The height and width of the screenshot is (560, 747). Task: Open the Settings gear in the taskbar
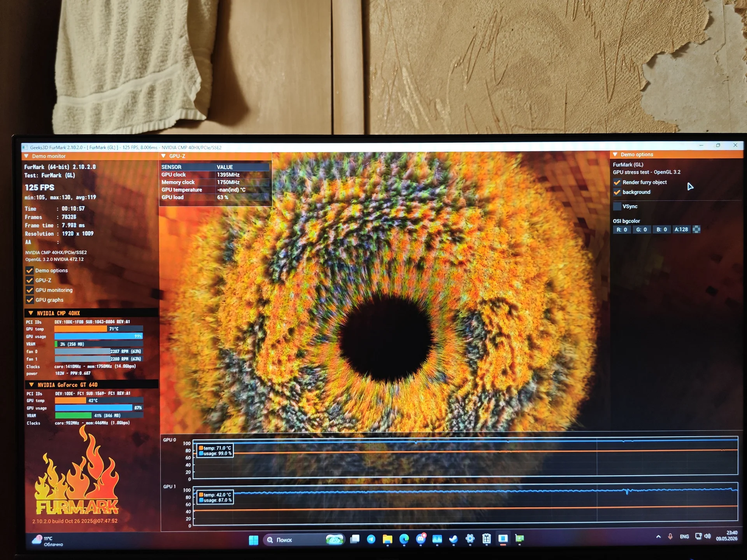[x=470, y=539]
